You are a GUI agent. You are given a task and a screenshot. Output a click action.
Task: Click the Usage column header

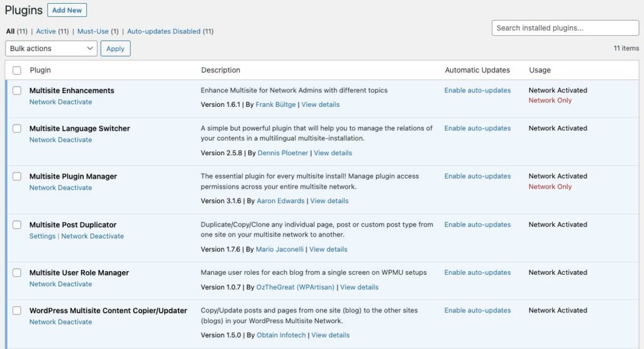[540, 70]
